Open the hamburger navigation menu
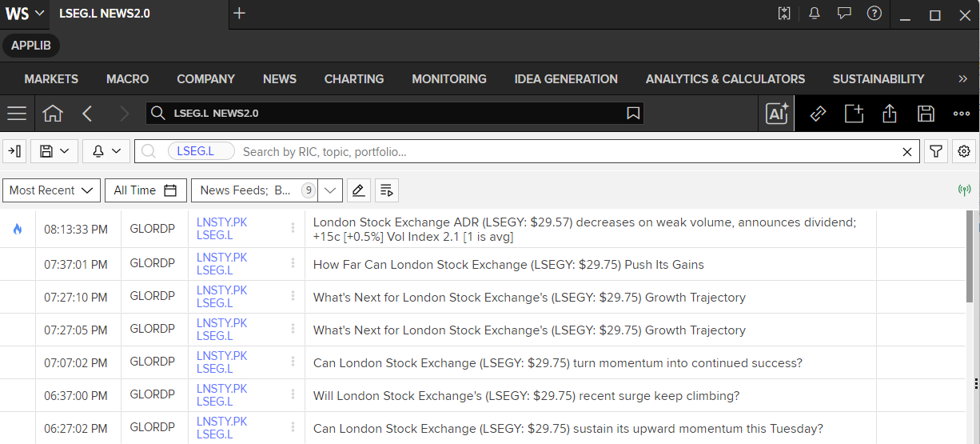The image size is (980, 444). [x=17, y=114]
